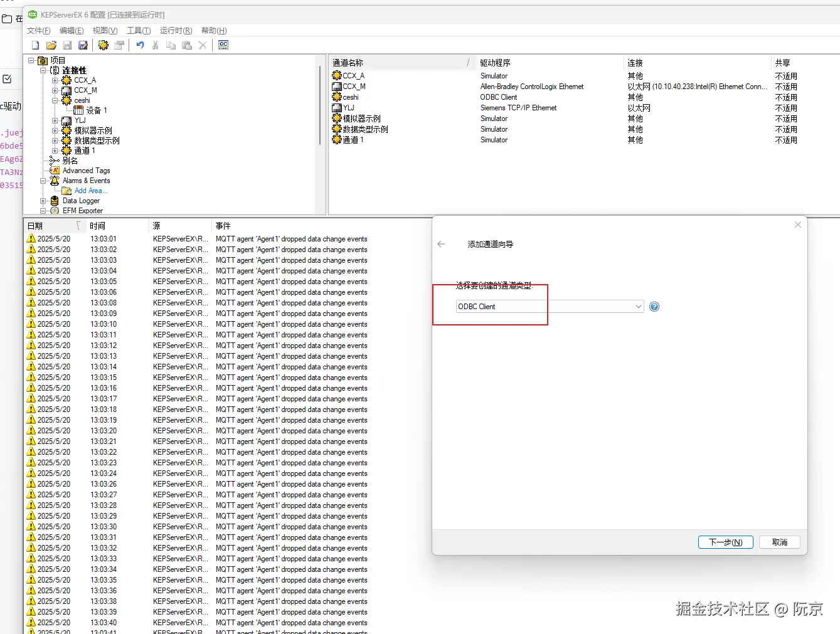Close the 添加通道向导 dialog
840x634 pixels.
click(798, 225)
